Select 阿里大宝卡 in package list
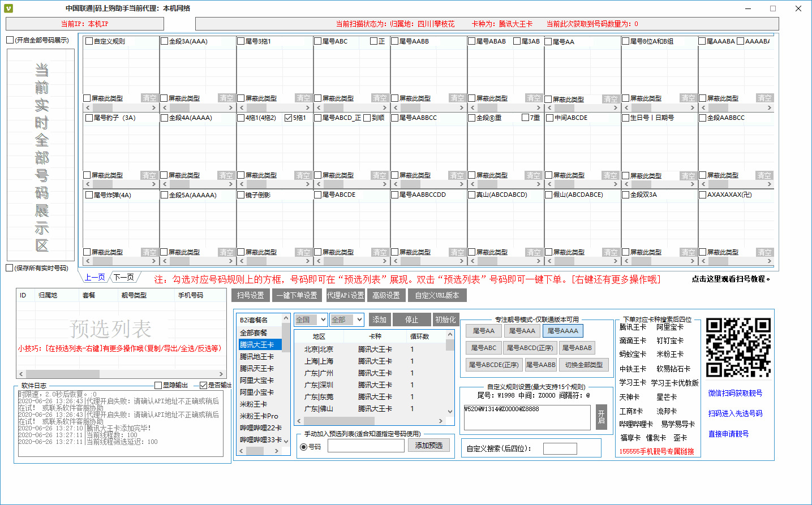Viewport: 812px width, 505px height. (260, 380)
